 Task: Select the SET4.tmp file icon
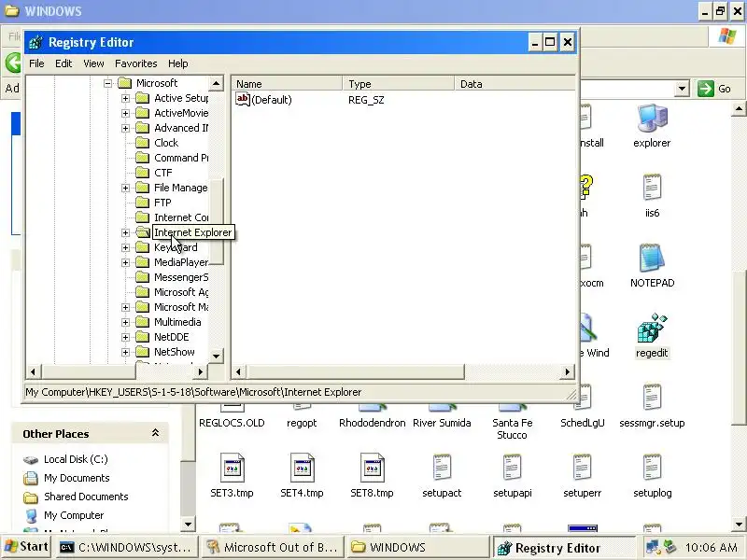pos(302,468)
